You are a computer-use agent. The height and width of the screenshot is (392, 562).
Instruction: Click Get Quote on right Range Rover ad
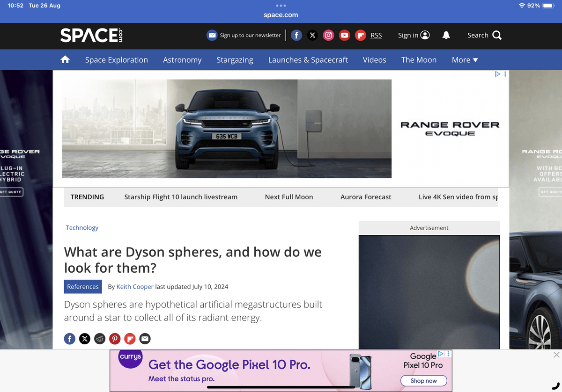[550, 192]
